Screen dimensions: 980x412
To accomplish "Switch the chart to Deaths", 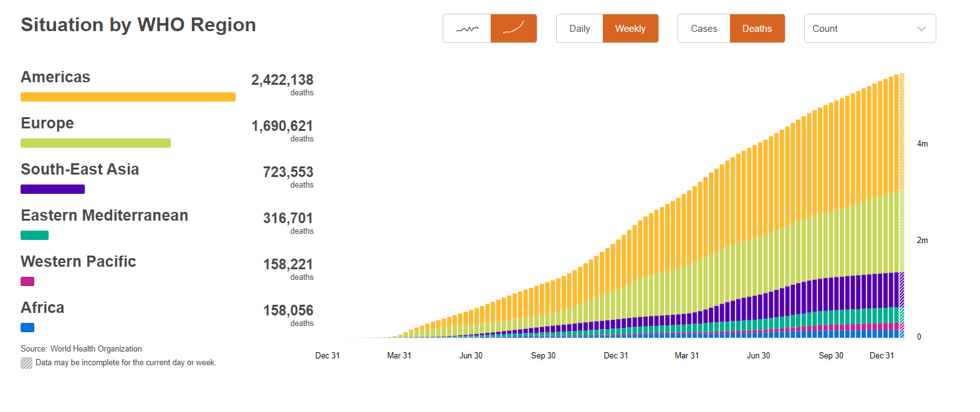I will [757, 29].
